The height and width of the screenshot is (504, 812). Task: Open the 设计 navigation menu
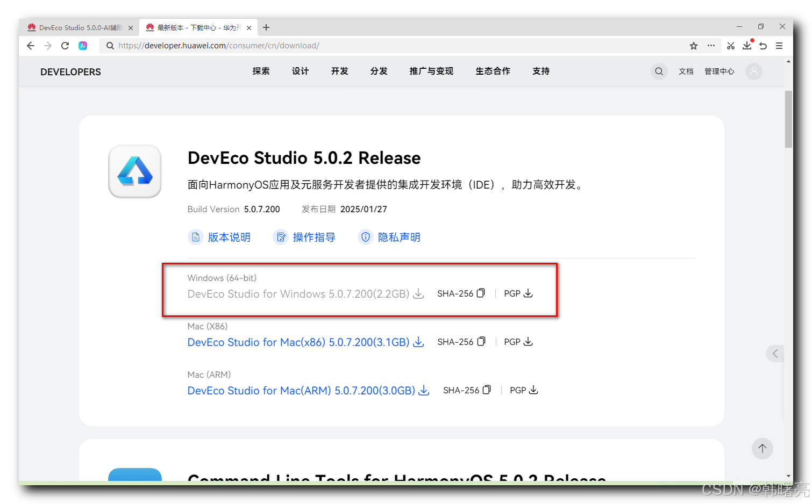click(x=301, y=71)
